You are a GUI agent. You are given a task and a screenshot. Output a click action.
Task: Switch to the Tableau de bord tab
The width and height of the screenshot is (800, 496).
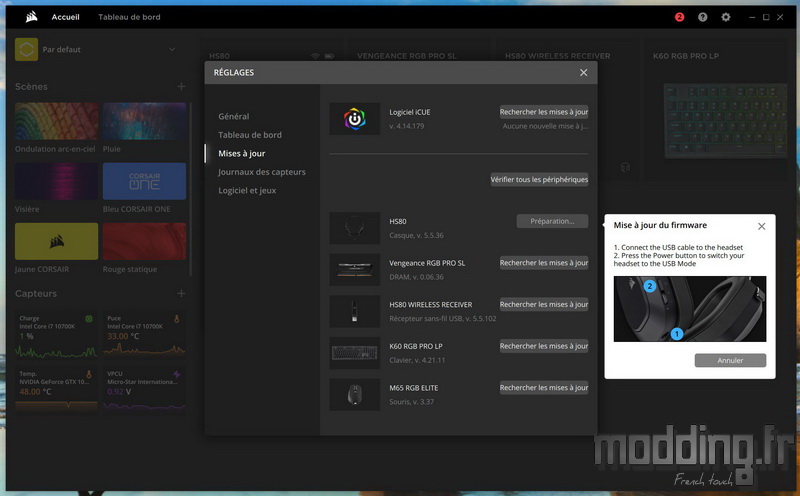coord(129,17)
